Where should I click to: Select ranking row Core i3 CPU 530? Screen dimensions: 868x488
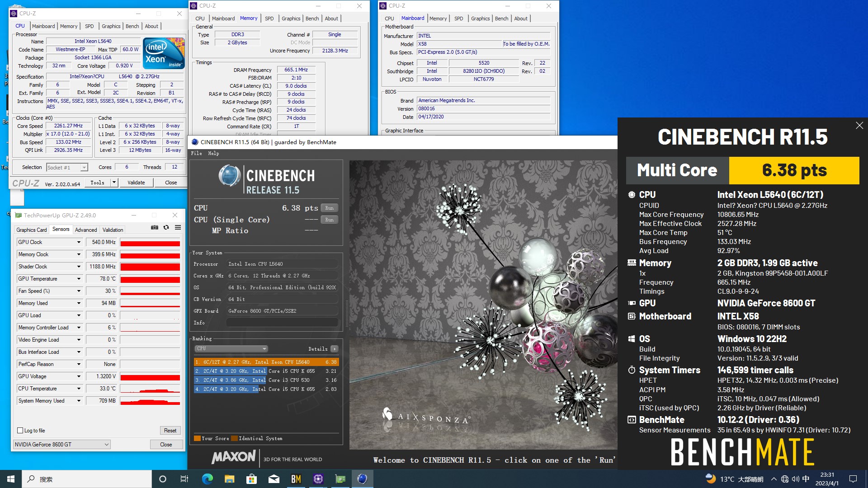[x=266, y=380]
